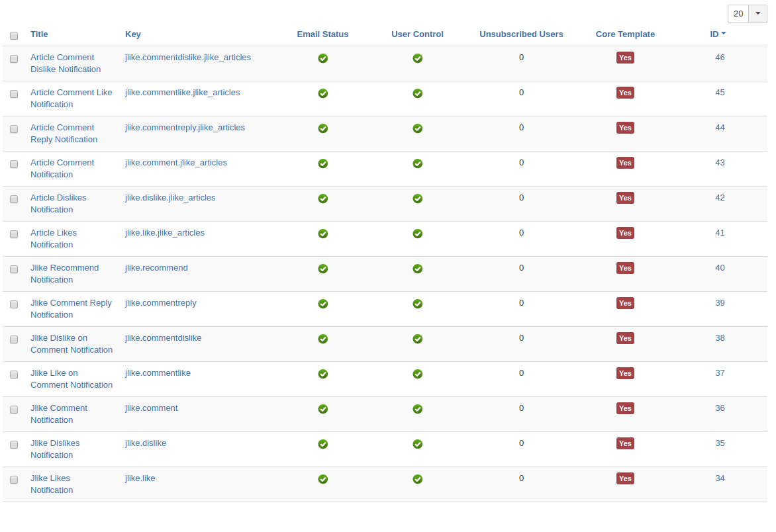Toggle email status for Jlike Comment Reply Notification
The height and width of the screenshot is (532, 776).
pyautogui.click(x=322, y=304)
